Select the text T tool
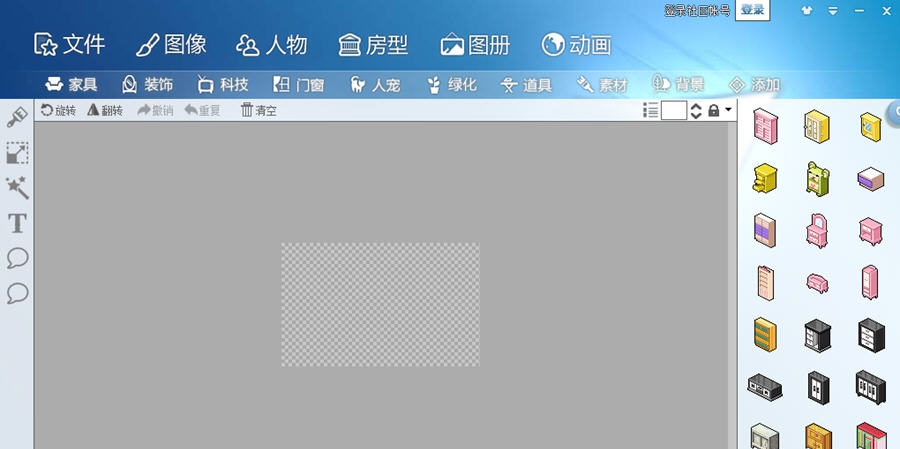Image resolution: width=900 pixels, height=449 pixels. [17, 223]
